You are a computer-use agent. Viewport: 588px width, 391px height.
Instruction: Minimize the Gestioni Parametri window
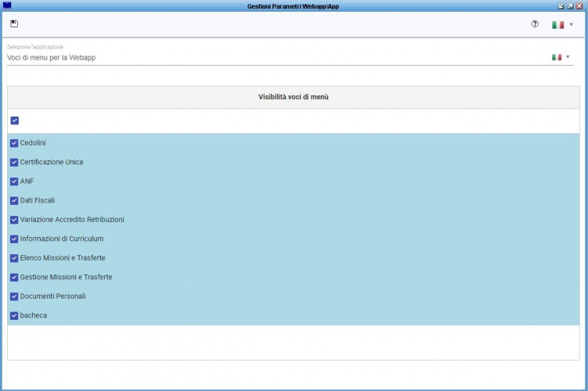point(561,6)
